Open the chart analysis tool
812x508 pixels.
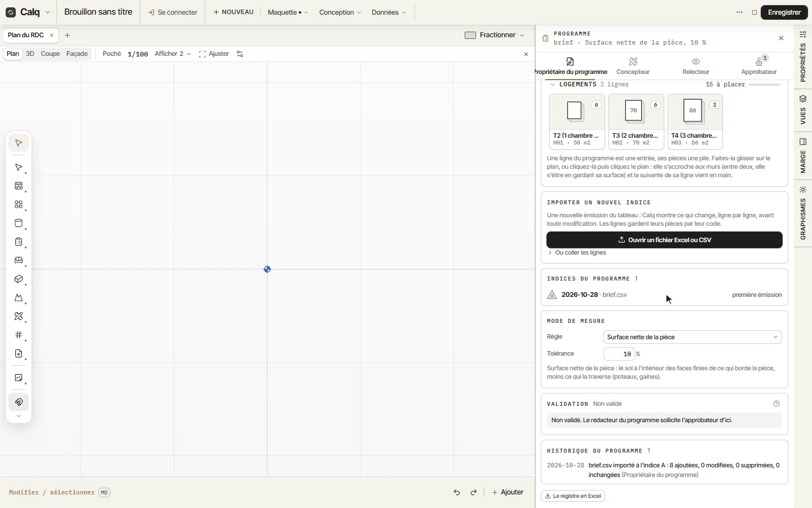[x=19, y=378]
